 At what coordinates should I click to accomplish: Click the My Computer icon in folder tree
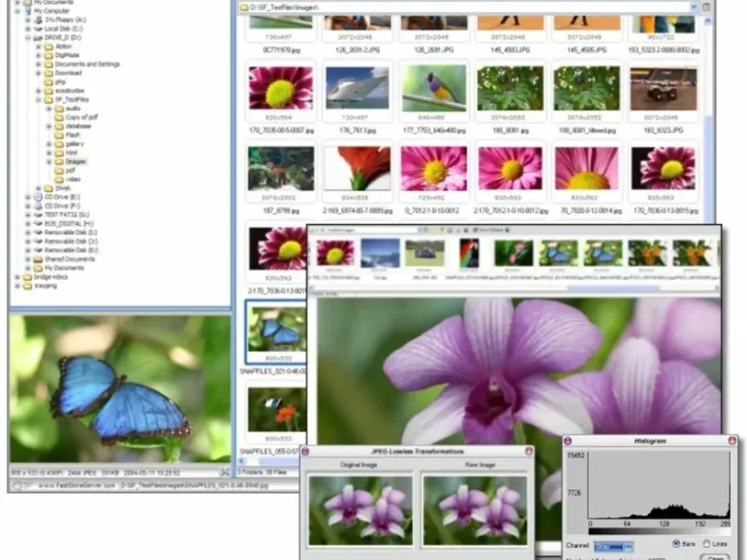(28, 11)
